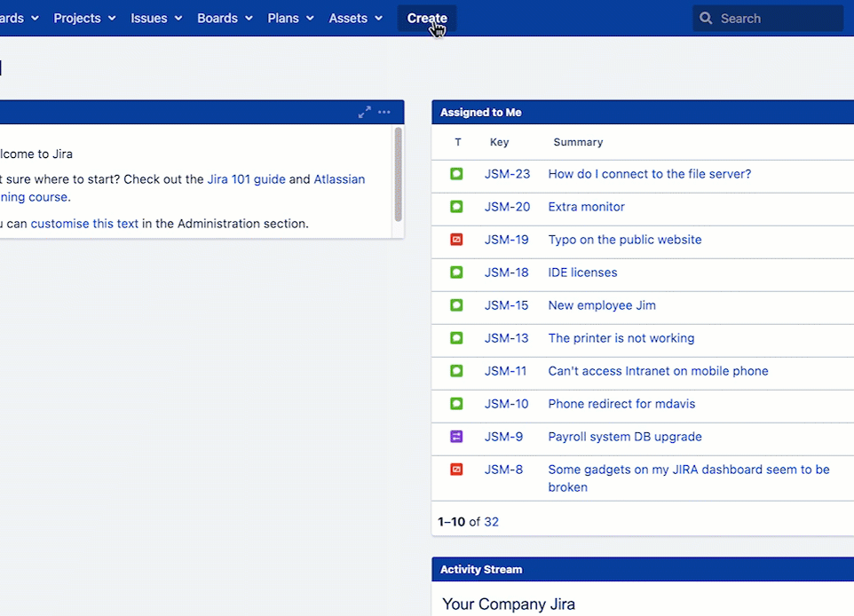
Task: Open issue key JSM-18
Action: [x=507, y=272]
